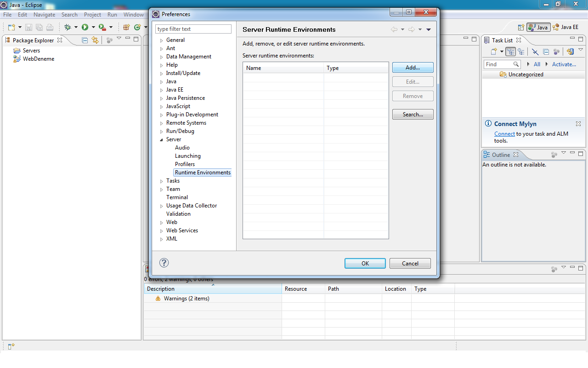The height and width of the screenshot is (368, 588).
Task: Open External Tools dropdown arrow
Action: coord(111,28)
